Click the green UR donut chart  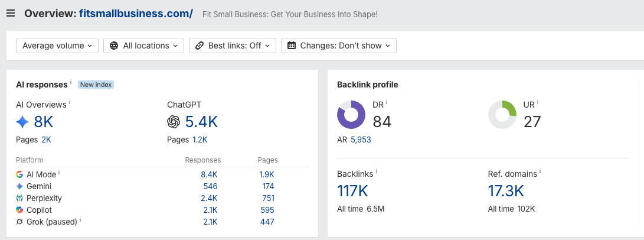point(502,115)
